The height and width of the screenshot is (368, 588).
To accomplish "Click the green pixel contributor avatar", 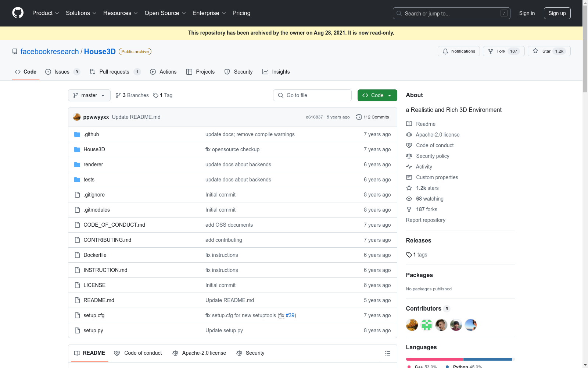I will point(427,325).
